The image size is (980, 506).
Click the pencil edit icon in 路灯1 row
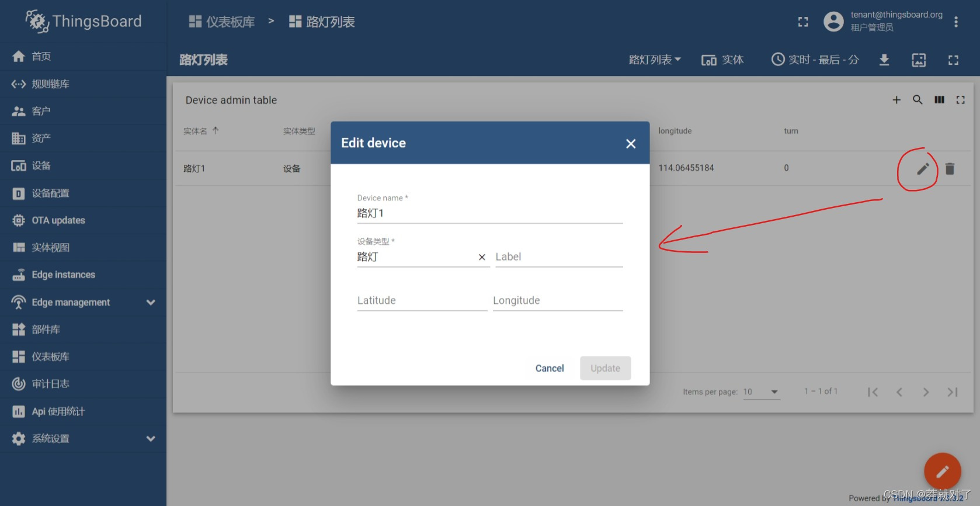point(922,169)
